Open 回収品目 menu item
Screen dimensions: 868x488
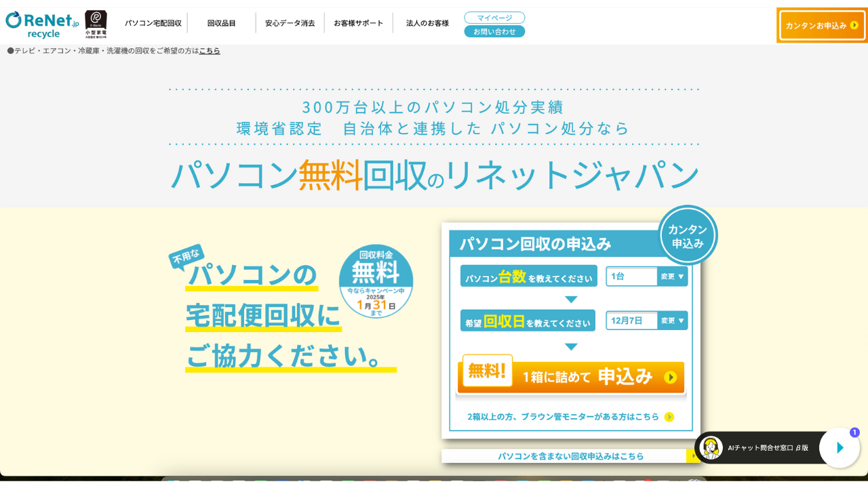point(222,23)
